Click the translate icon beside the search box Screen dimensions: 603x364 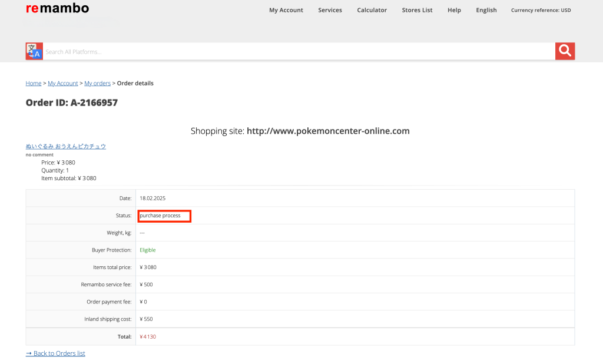point(34,51)
